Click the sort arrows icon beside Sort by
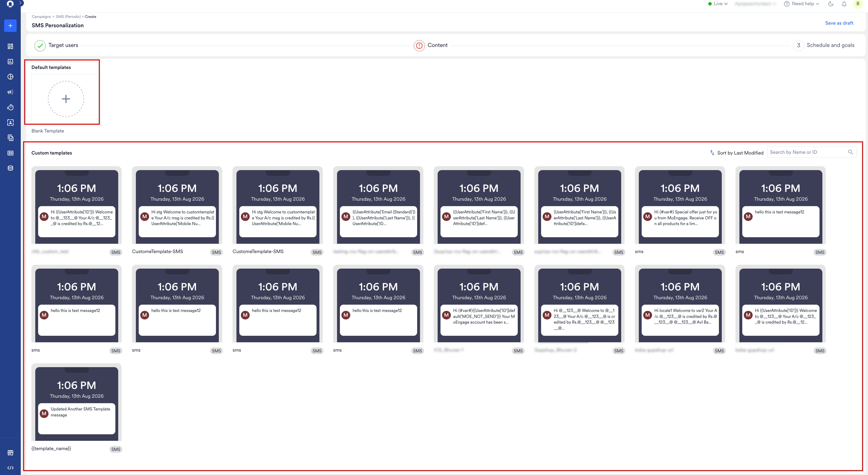 click(x=712, y=153)
